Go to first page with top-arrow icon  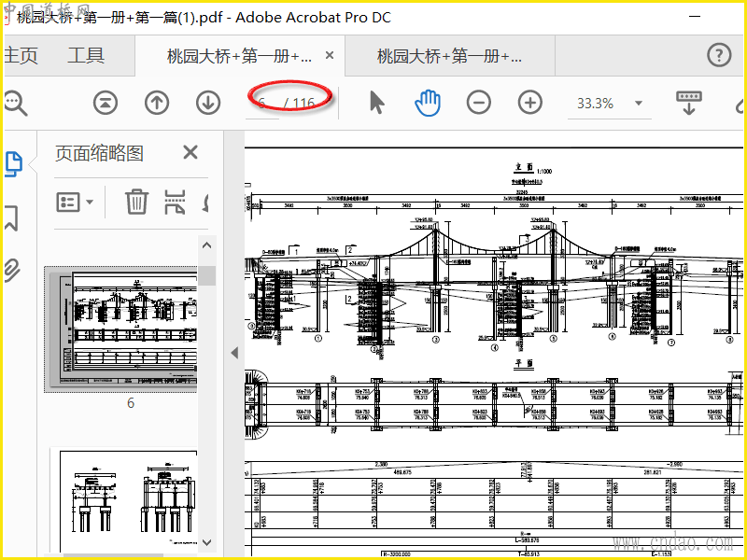tap(106, 103)
